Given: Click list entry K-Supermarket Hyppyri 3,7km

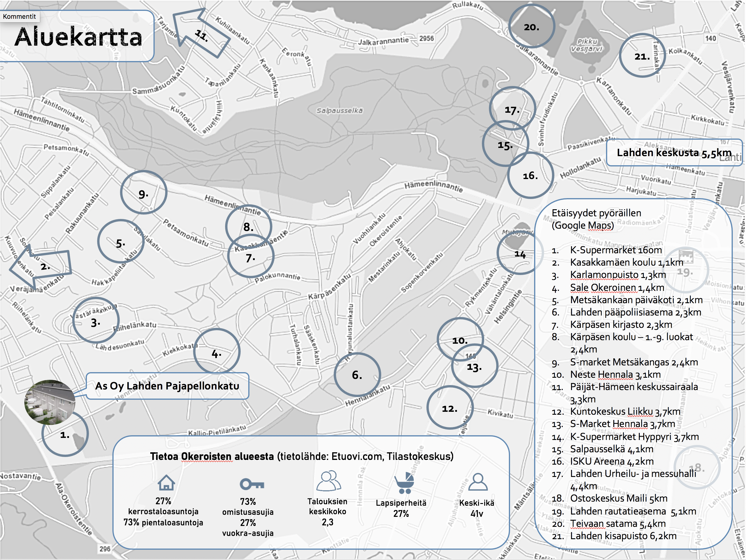Looking at the screenshot, I should tap(634, 436).
